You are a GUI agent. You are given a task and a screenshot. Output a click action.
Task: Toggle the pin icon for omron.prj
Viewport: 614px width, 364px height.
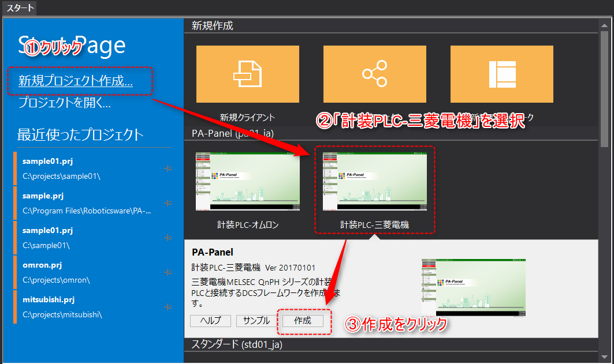click(x=168, y=272)
